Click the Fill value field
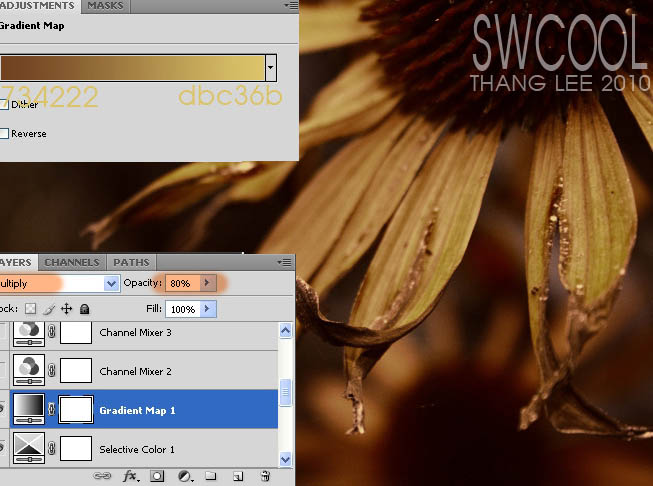Viewport: 653px width, 486px height. [x=183, y=309]
